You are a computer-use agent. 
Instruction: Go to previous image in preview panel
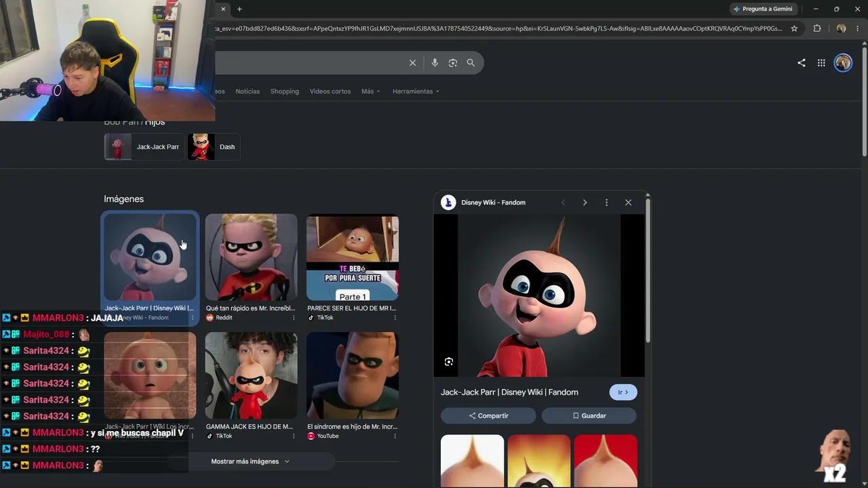(563, 203)
